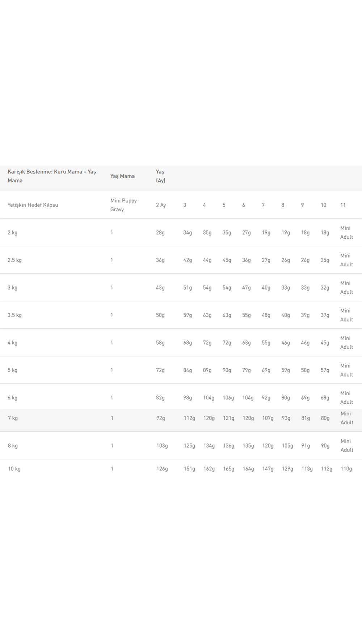The height and width of the screenshot is (644, 362).
Task: Select the 165g value in 10 kg row
Action: click(228, 469)
